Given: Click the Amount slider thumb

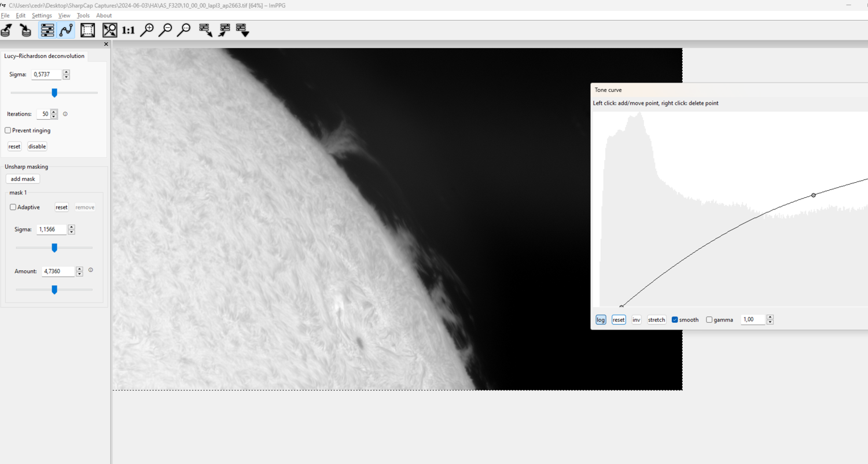Looking at the screenshot, I should [x=54, y=289].
